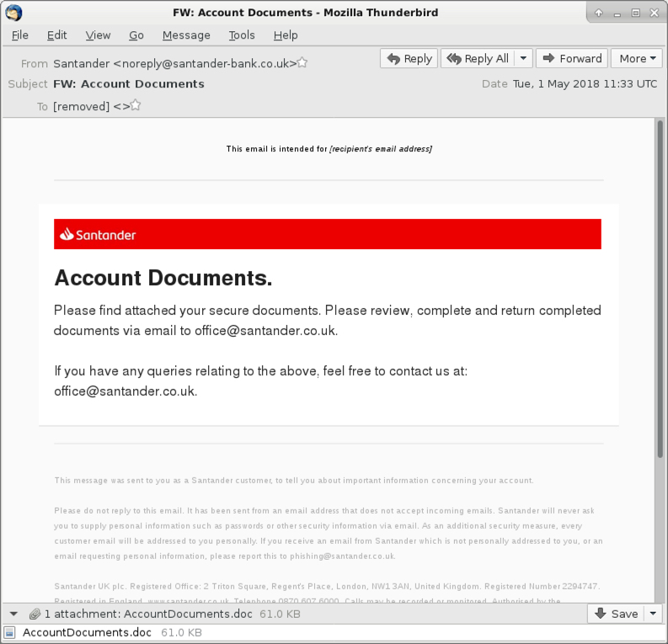Screen dimensions: 668x644
Task: Collapse the attachment pane toggle arrow
Action: (13, 614)
